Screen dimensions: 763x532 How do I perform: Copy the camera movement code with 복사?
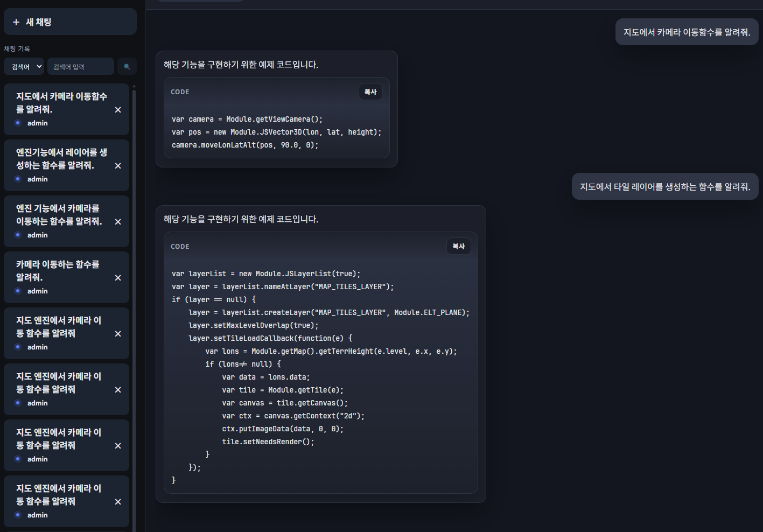pyautogui.click(x=370, y=92)
